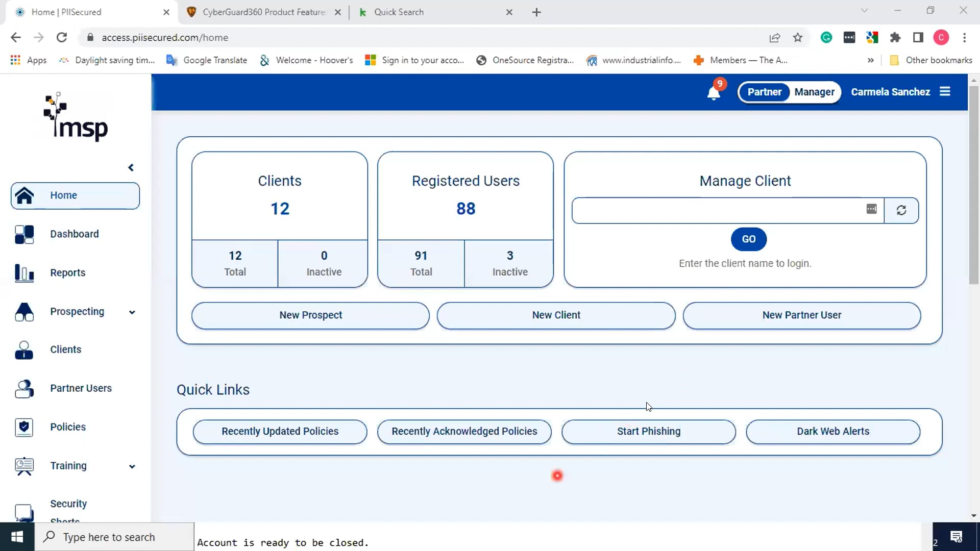Image resolution: width=980 pixels, height=551 pixels.
Task: Click the Policies shield icon
Action: pyautogui.click(x=24, y=427)
